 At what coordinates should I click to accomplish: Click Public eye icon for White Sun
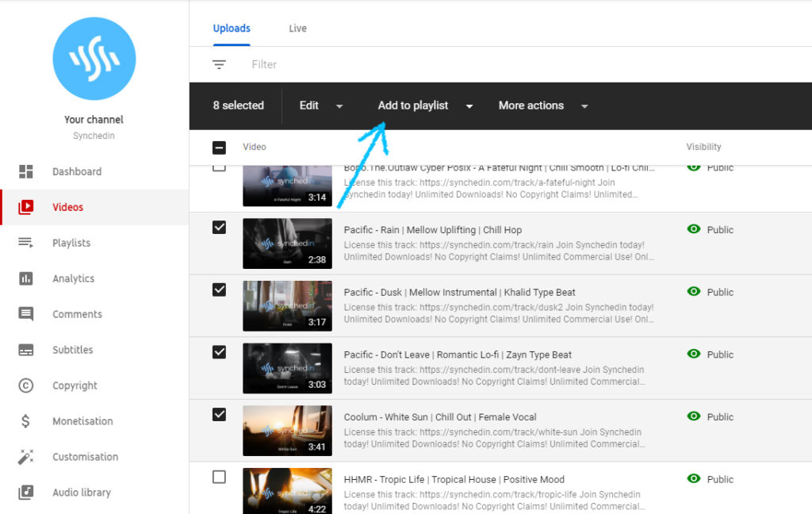tap(693, 416)
